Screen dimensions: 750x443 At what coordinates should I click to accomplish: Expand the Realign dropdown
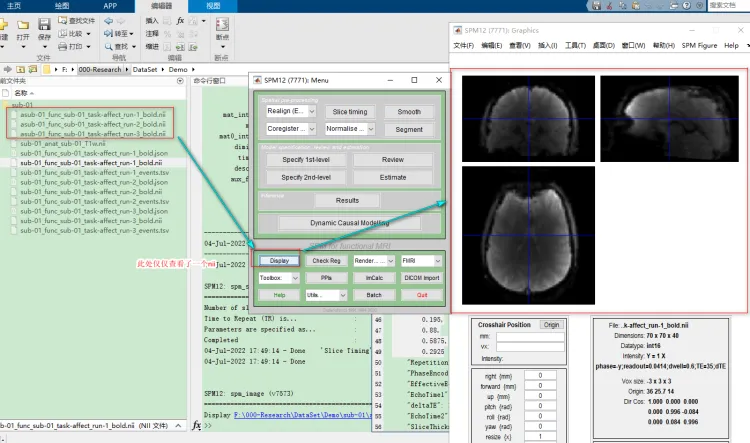312,111
